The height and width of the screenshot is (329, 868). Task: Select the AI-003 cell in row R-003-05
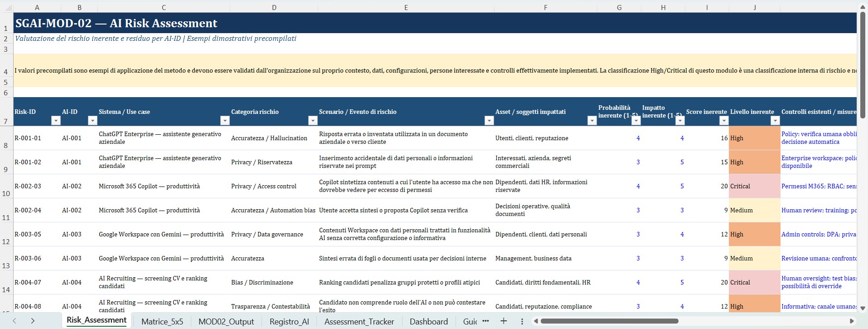pos(79,234)
